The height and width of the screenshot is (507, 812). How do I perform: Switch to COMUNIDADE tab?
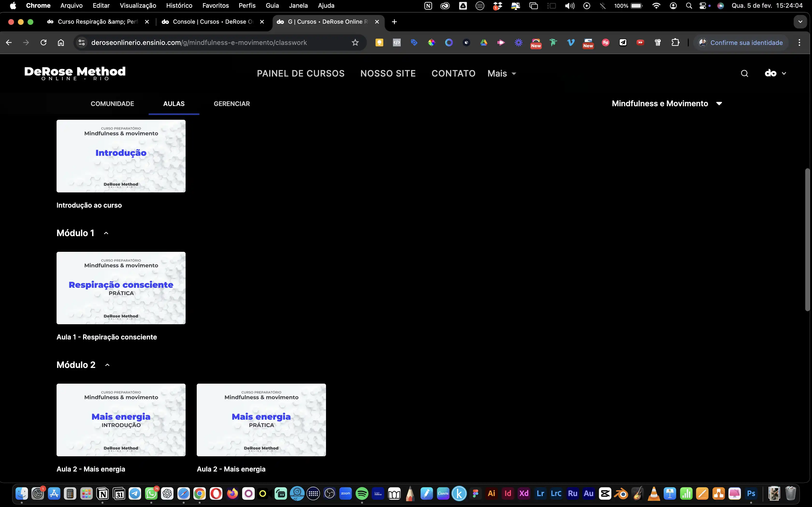tap(112, 104)
